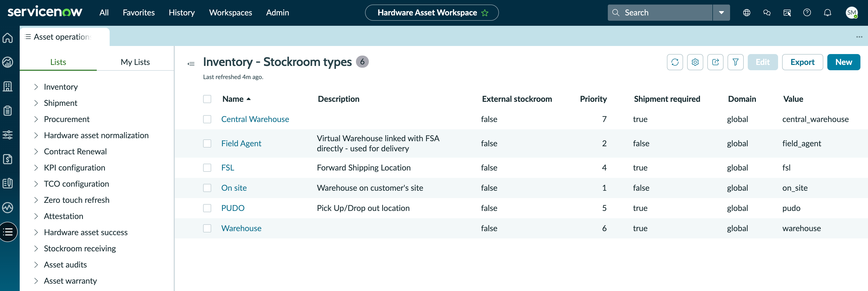Expand the TCO configuration group
Viewport: 868px width, 291px height.
pyautogui.click(x=36, y=184)
